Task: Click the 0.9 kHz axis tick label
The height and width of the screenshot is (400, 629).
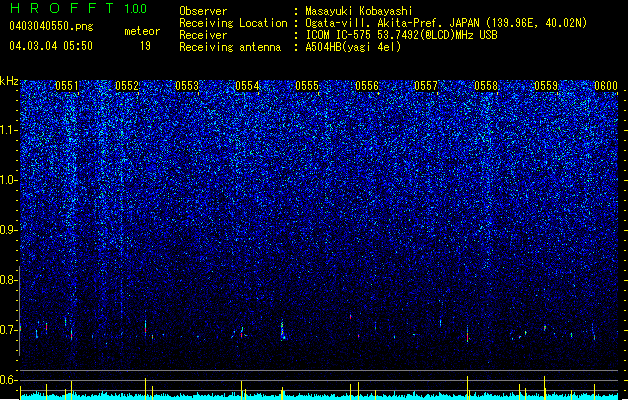Action: 8,230
